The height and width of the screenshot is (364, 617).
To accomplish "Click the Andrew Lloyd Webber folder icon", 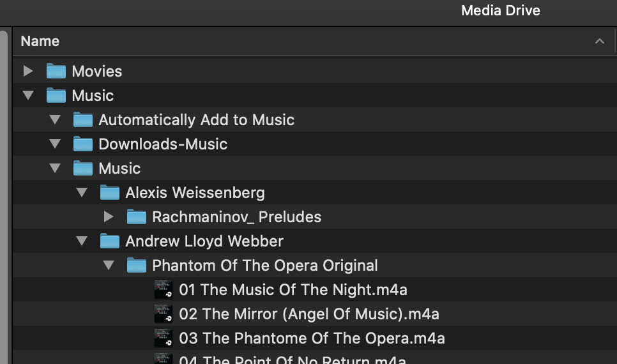I will [x=109, y=241].
